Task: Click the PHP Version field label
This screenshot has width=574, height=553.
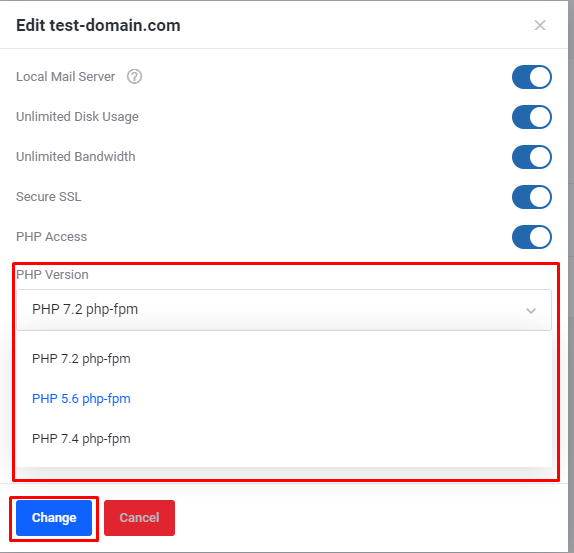Action: click(x=52, y=274)
